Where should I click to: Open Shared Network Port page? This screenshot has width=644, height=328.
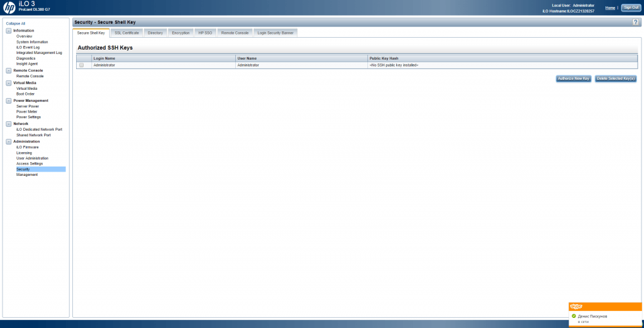(x=33, y=134)
